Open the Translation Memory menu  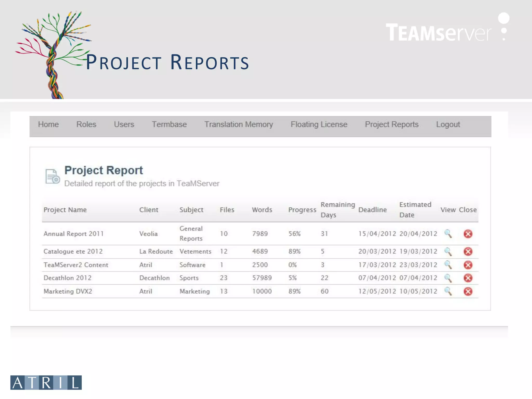[x=238, y=124]
